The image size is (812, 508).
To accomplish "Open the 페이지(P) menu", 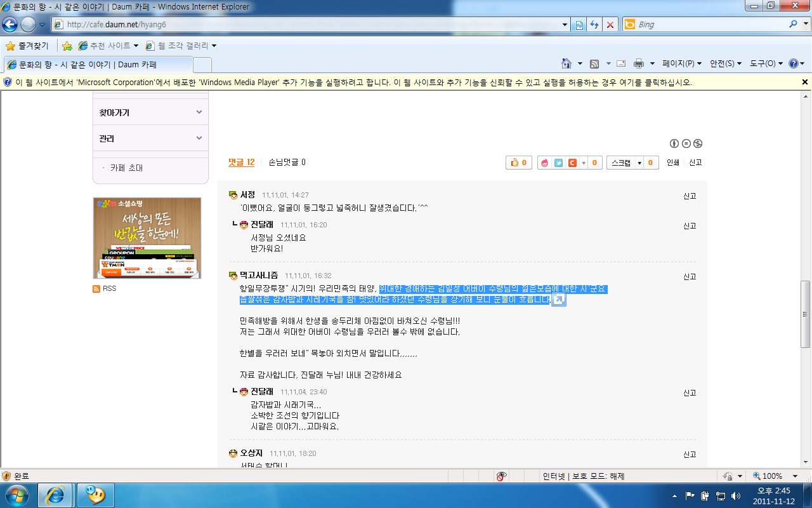I will click(x=681, y=63).
